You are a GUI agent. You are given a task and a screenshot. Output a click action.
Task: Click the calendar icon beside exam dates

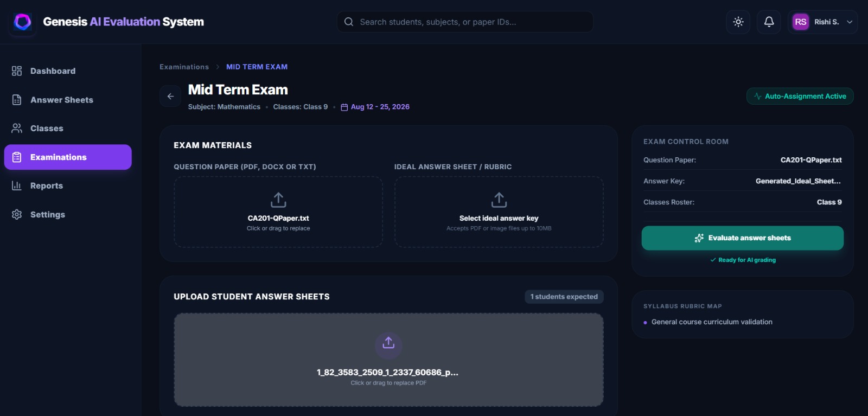click(344, 107)
